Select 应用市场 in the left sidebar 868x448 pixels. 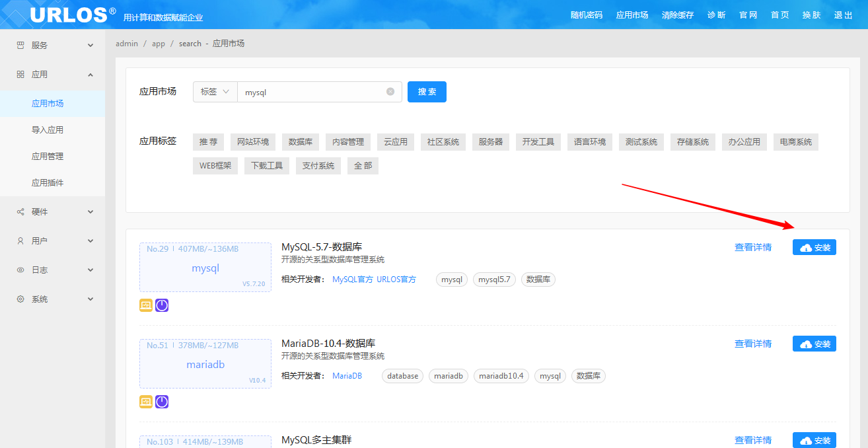pyautogui.click(x=52, y=104)
